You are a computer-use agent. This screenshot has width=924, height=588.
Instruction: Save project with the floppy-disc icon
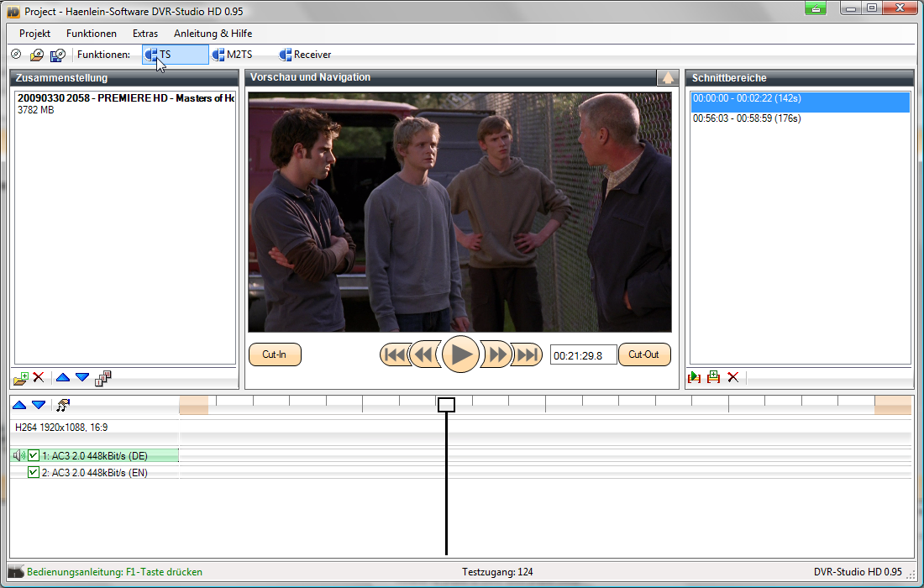click(x=58, y=55)
